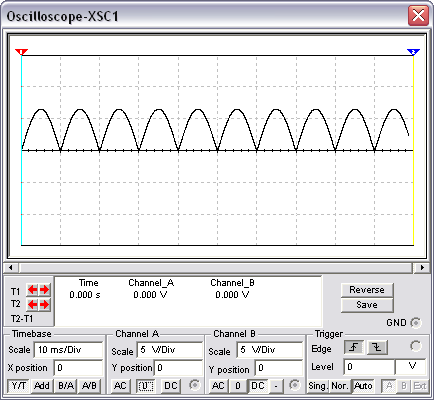
Task: Set Channel B coupling to DC
Action: [x=257, y=386]
